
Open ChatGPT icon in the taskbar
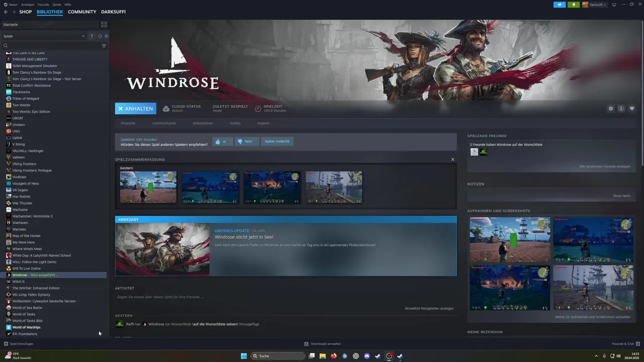356,356
